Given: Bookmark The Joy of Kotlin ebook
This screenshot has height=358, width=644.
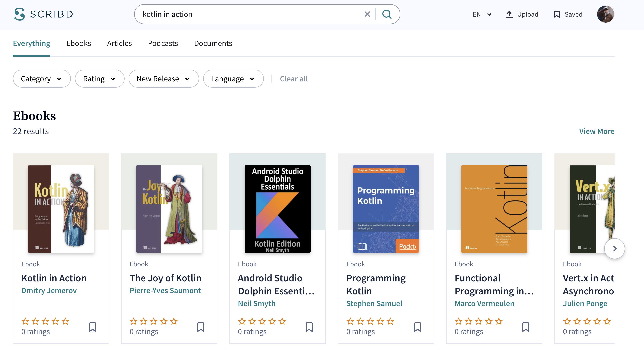Looking at the screenshot, I should tap(201, 327).
